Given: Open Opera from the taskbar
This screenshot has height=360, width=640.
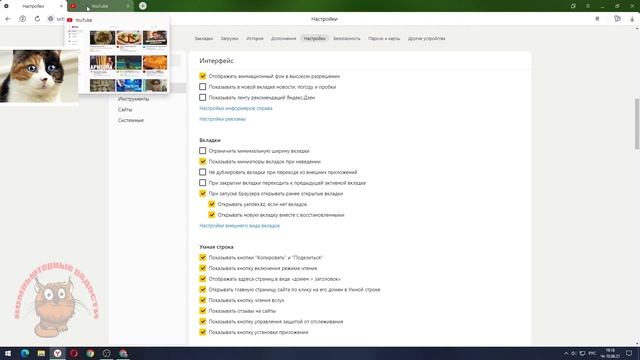Looking at the screenshot, I should point(74,353).
